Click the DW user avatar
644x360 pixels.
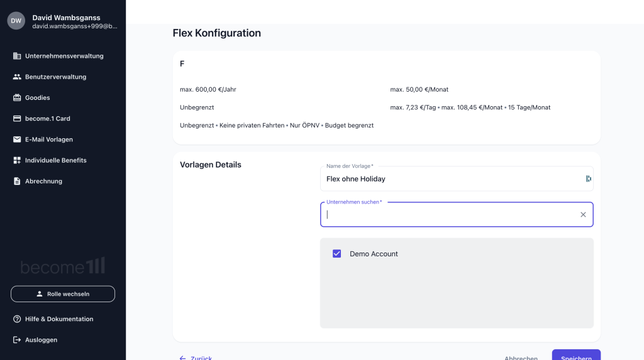click(16, 21)
